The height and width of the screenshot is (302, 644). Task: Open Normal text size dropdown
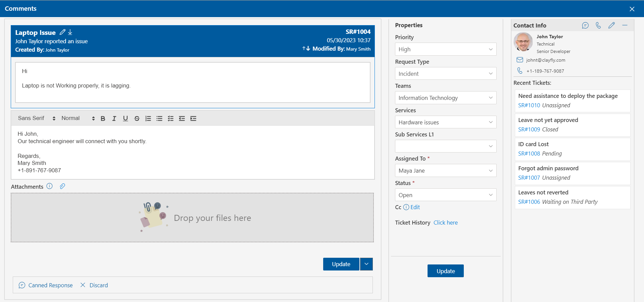78,118
